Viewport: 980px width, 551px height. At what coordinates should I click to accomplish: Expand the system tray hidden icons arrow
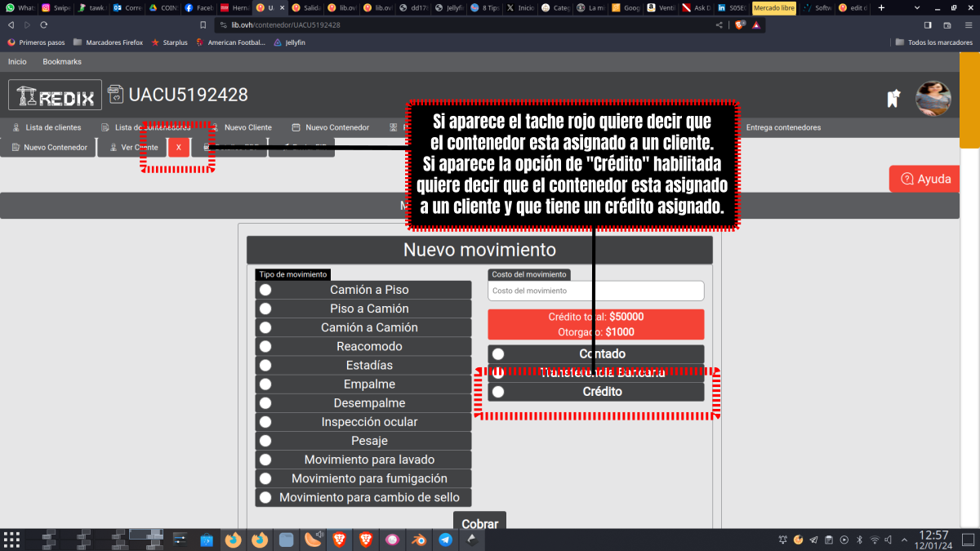tap(902, 540)
